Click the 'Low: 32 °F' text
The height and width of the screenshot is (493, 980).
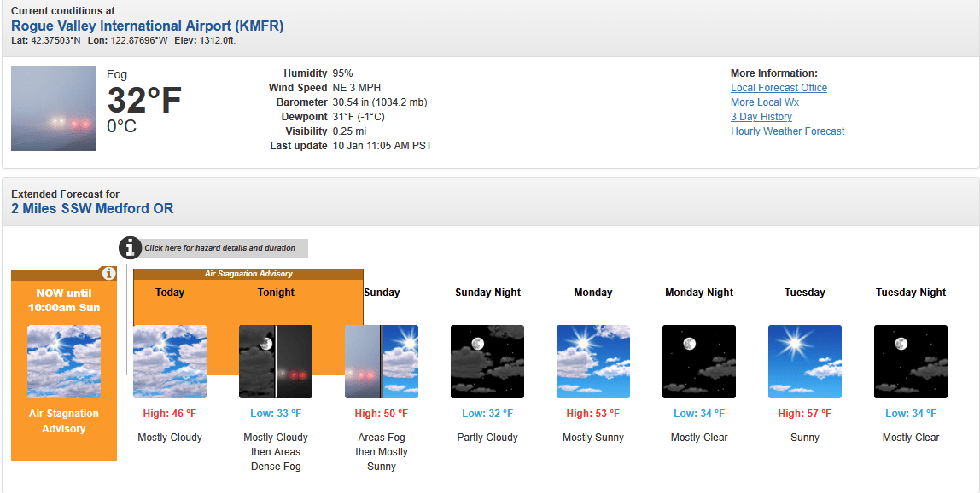(487, 414)
